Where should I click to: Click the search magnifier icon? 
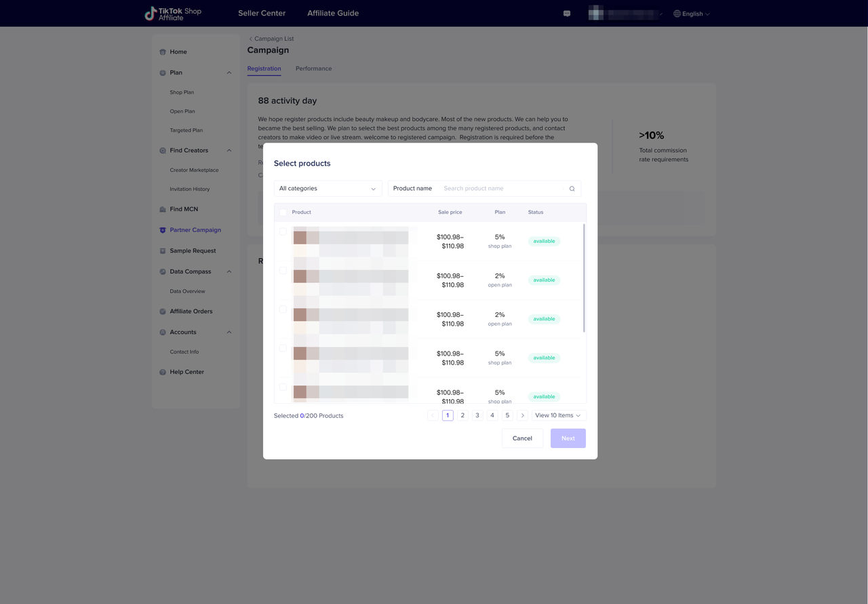point(572,189)
